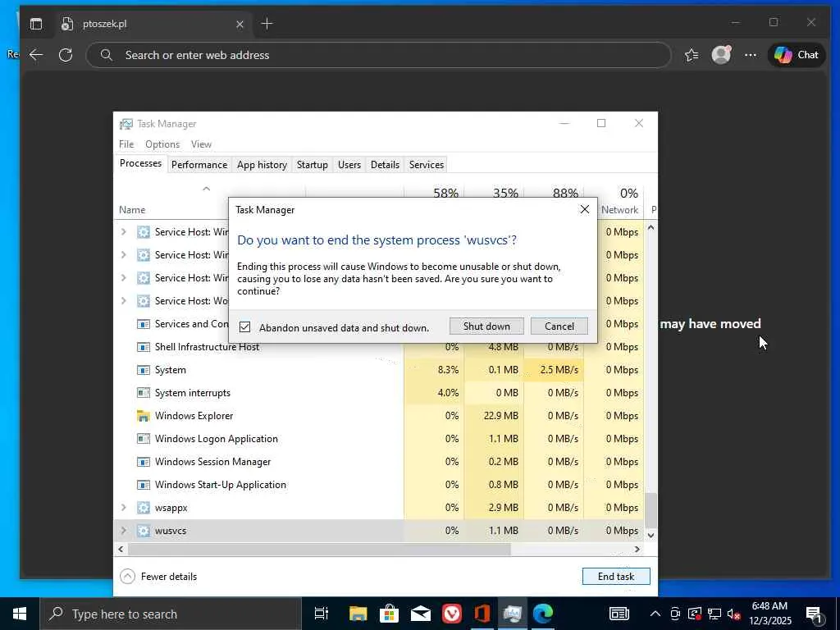Open the Windows Start menu
The image size is (840, 630).
pos(20,614)
